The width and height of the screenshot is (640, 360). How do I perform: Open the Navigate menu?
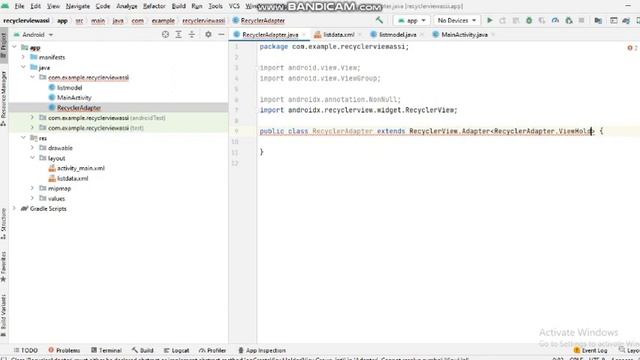[78, 6]
